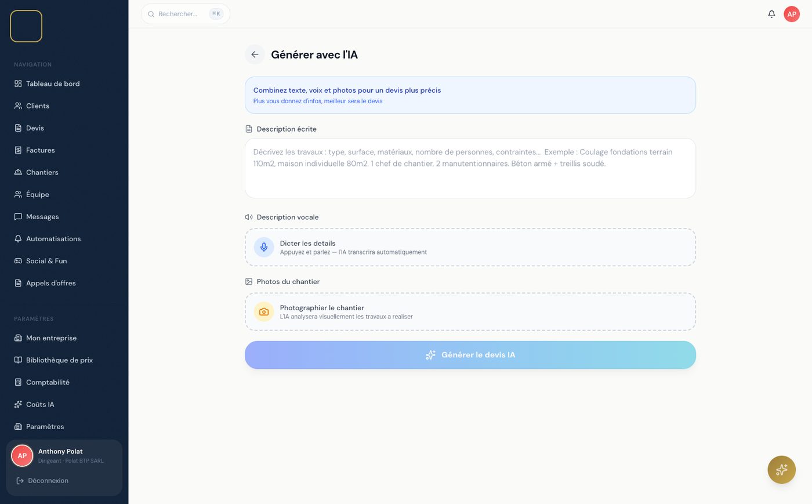
Task: Focus the Rechercher search field
Action: point(186,14)
